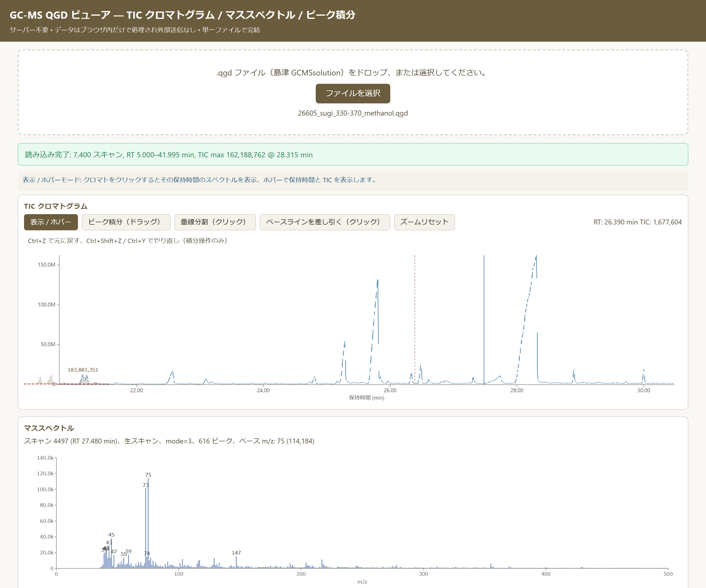Click the 28.00 retention time axis label

click(x=517, y=390)
